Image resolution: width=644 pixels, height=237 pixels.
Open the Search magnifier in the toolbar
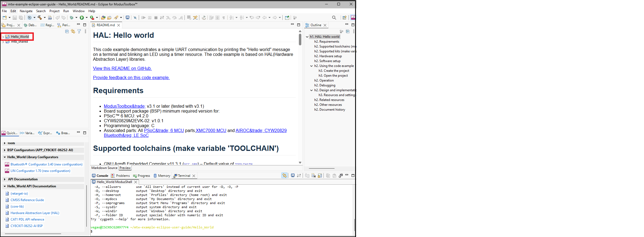[x=334, y=18]
